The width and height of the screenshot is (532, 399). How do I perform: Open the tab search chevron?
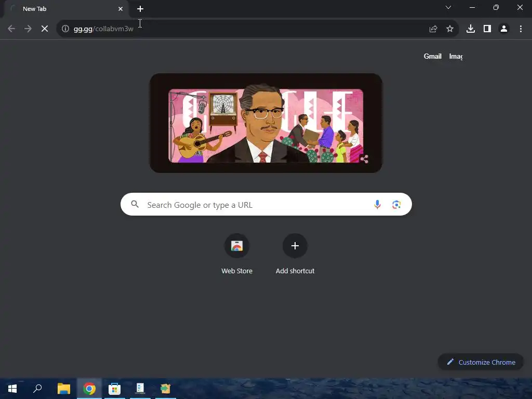[448, 7]
